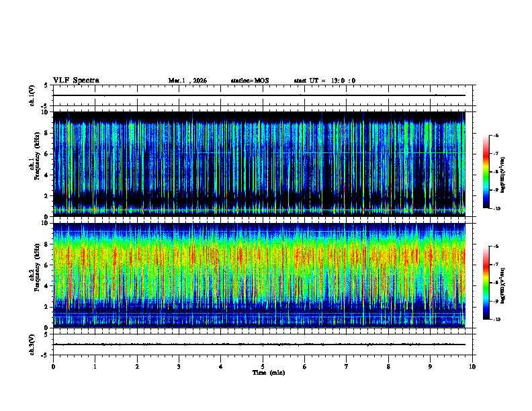Click ch.2 frequency axis tick "6"
532x411 pixels.
(46, 265)
